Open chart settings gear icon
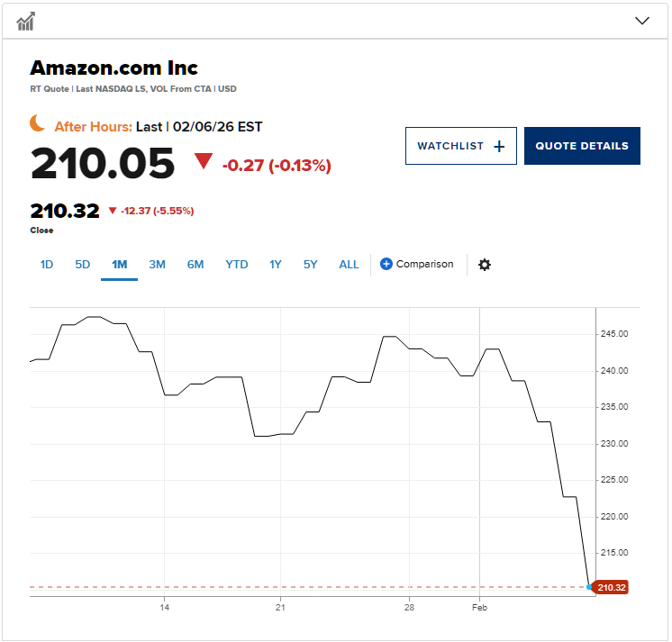 [x=485, y=265]
